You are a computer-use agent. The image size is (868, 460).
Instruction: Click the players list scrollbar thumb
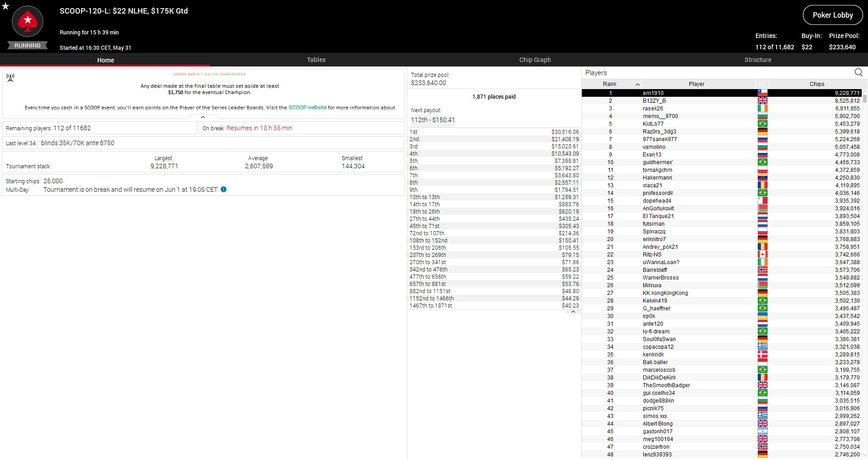(x=865, y=98)
